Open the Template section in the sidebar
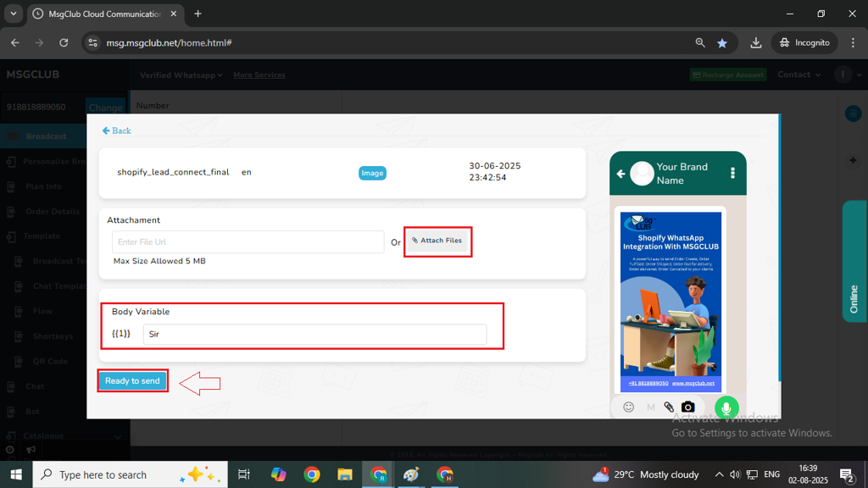 (42, 236)
